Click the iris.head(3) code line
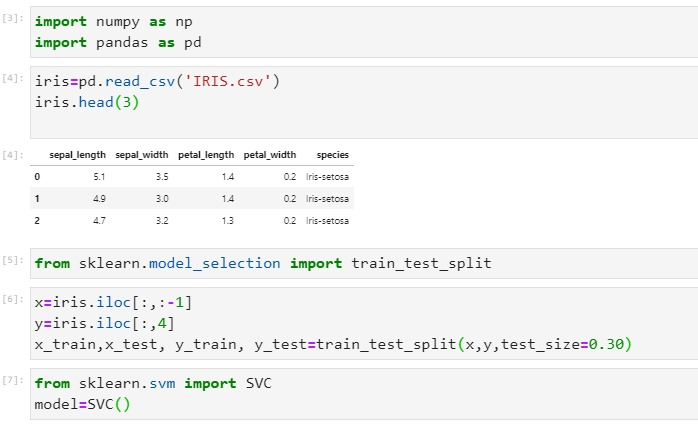The height and width of the screenshot is (428, 698). 87,102
